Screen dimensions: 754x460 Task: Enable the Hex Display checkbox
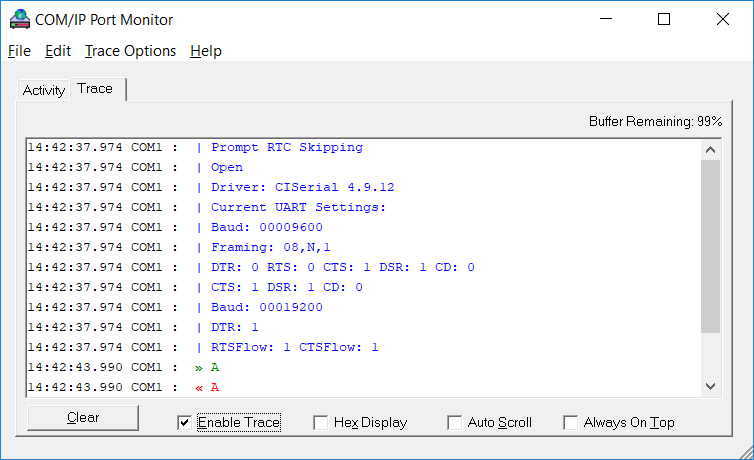click(321, 423)
